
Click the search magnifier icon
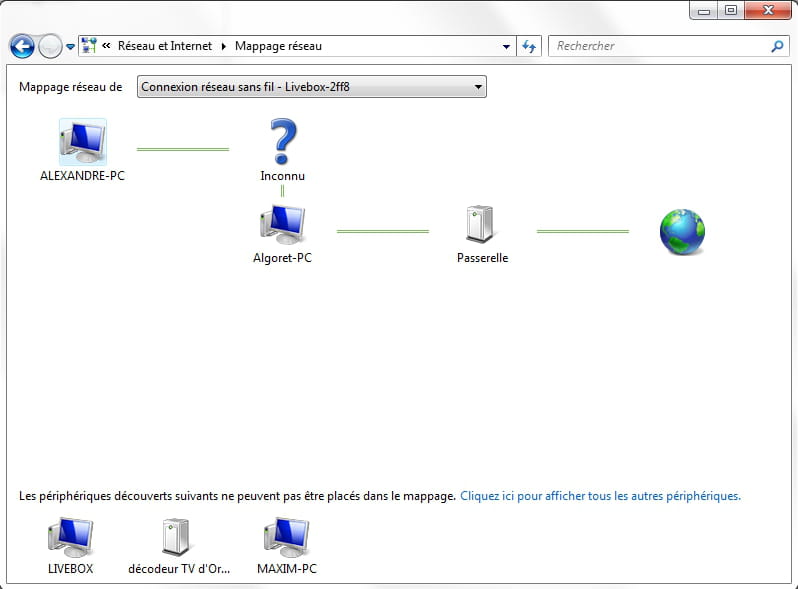point(778,46)
